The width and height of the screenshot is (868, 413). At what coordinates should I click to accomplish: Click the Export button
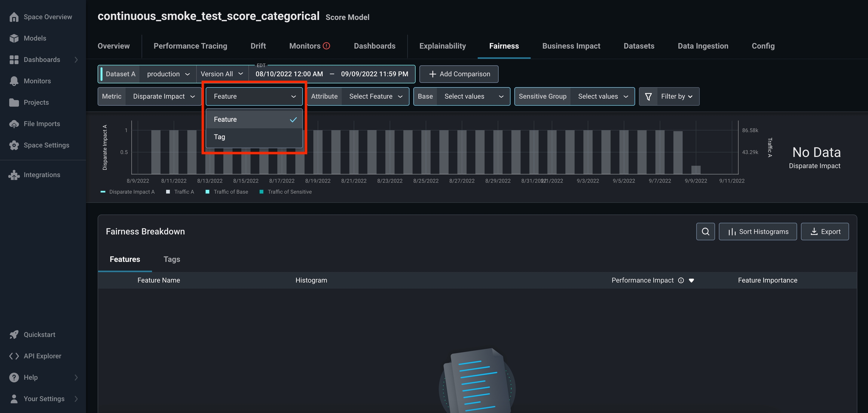(x=824, y=232)
